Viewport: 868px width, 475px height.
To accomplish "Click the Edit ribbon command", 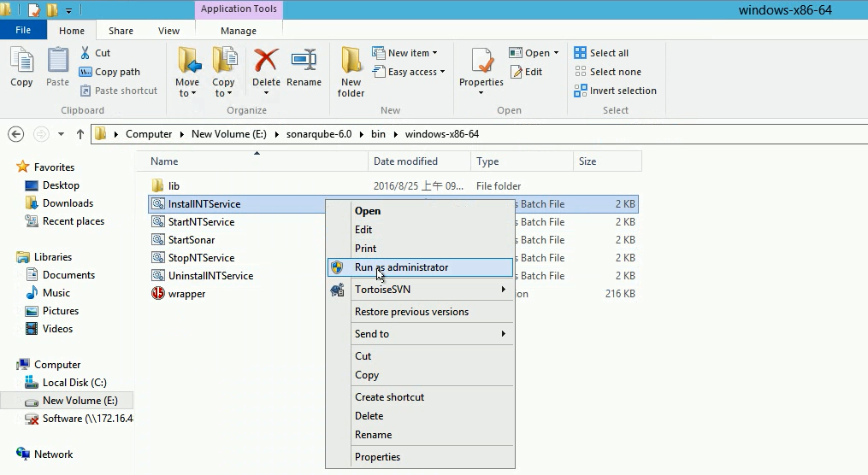I will click(527, 72).
